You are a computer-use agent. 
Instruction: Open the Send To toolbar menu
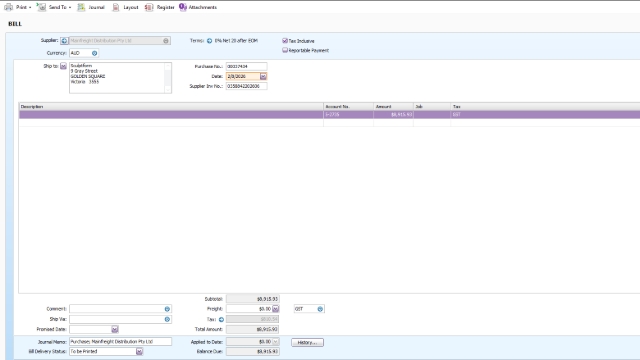coord(54,7)
